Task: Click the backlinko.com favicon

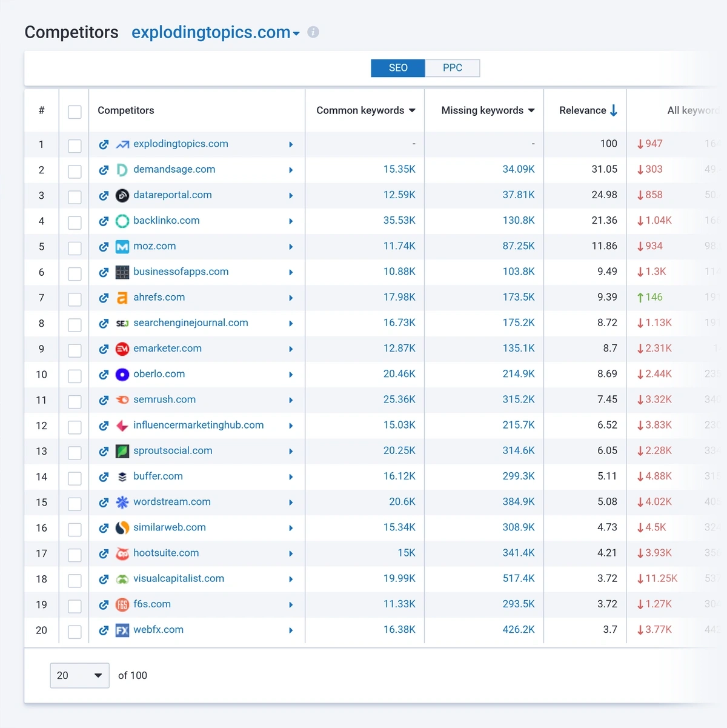Action: click(122, 221)
